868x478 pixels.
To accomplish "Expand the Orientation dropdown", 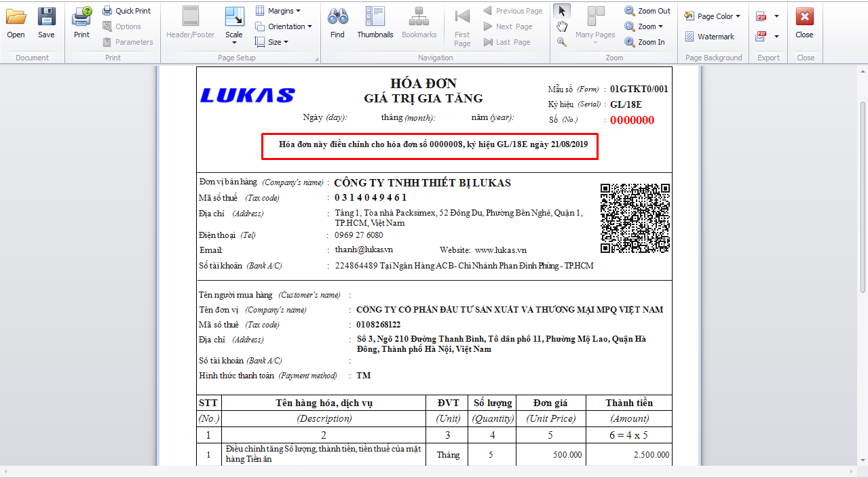I will 284,26.
